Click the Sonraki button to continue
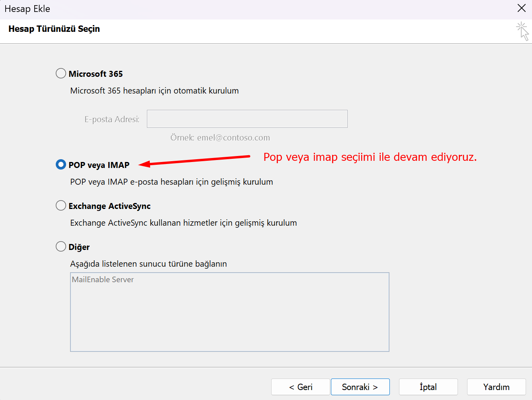Screen dimensions: 532x400 (360, 386)
